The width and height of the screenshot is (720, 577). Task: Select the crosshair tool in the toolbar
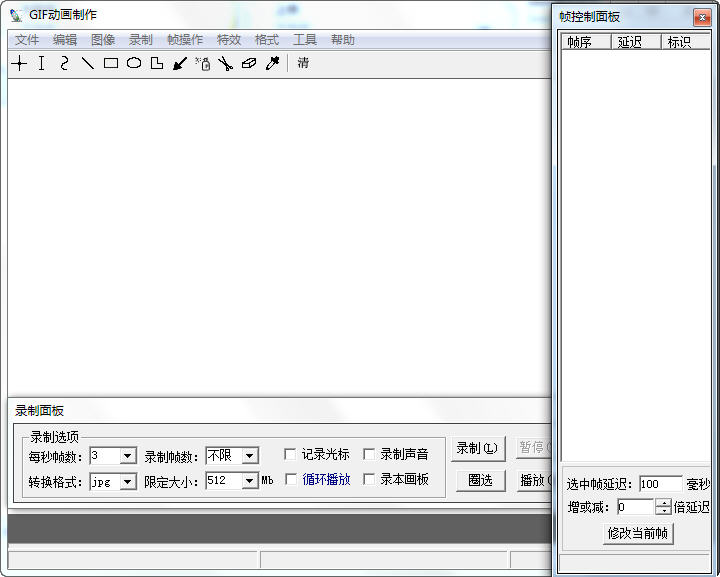19,63
